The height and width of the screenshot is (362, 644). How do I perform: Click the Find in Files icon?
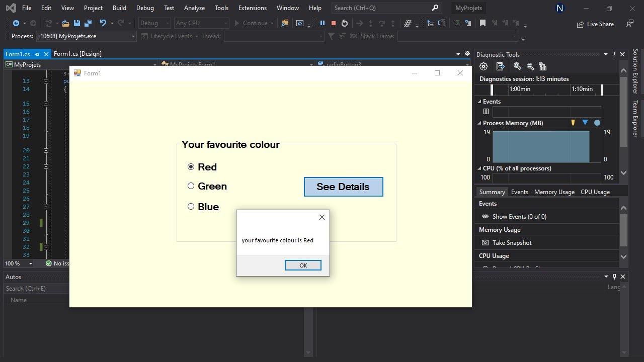point(285,23)
